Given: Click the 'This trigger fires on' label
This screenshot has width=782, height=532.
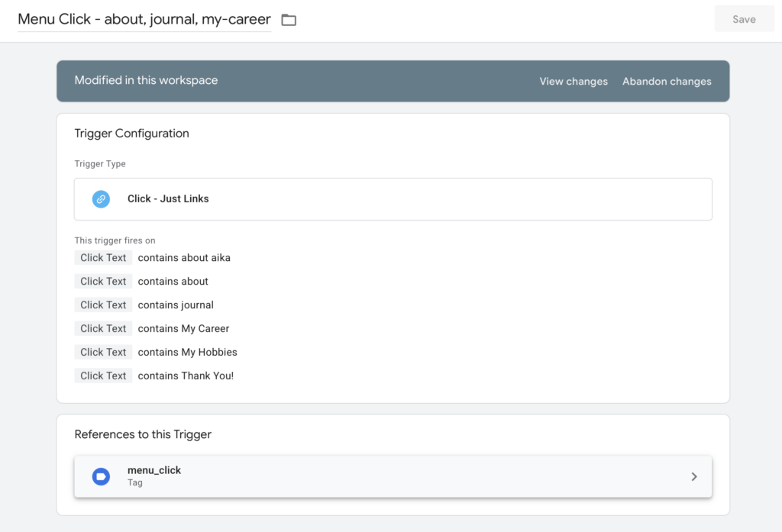Looking at the screenshot, I should [115, 240].
